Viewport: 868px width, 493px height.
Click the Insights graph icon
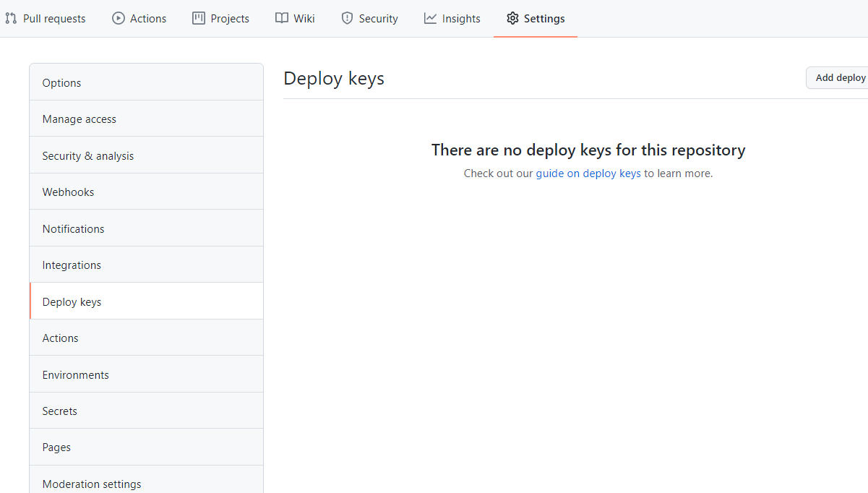pos(430,18)
